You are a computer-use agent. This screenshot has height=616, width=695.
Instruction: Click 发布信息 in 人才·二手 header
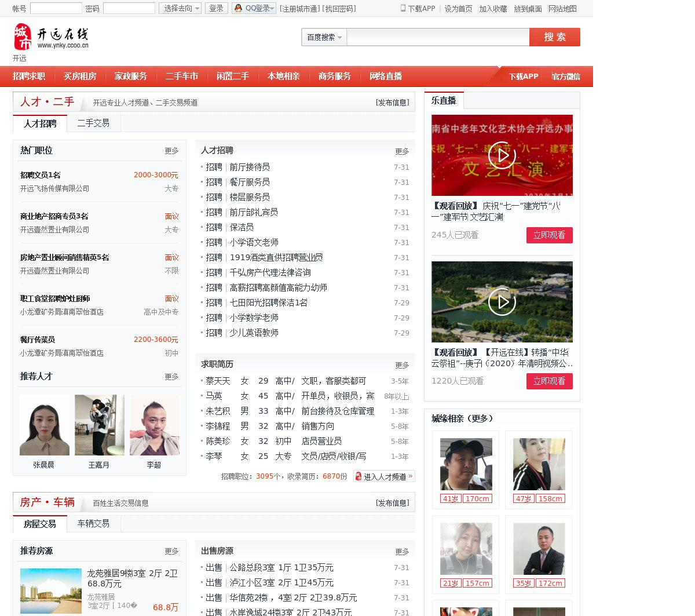(393, 103)
